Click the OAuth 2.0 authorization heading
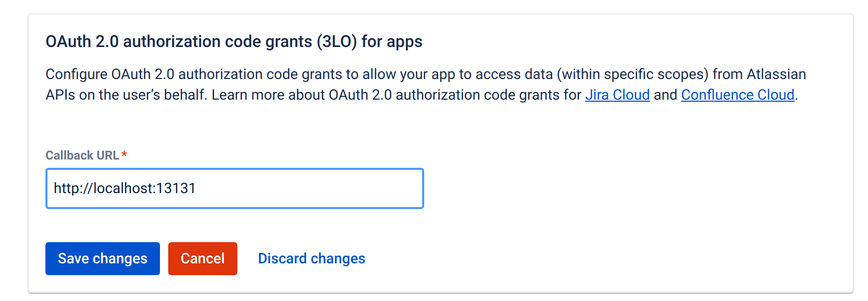This screenshot has width=868, height=301. (233, 41)
